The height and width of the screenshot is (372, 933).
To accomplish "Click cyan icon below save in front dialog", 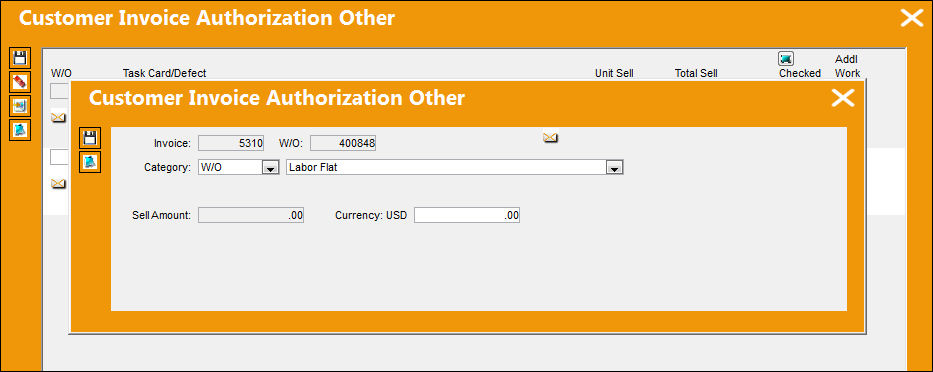I will [x=90, y=162].
